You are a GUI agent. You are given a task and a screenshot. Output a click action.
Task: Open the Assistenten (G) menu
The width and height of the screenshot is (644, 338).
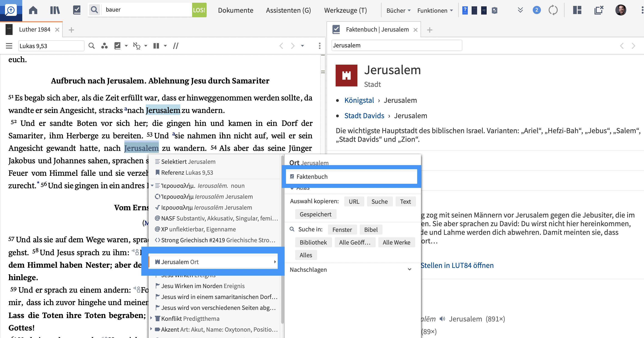[288, 10]
